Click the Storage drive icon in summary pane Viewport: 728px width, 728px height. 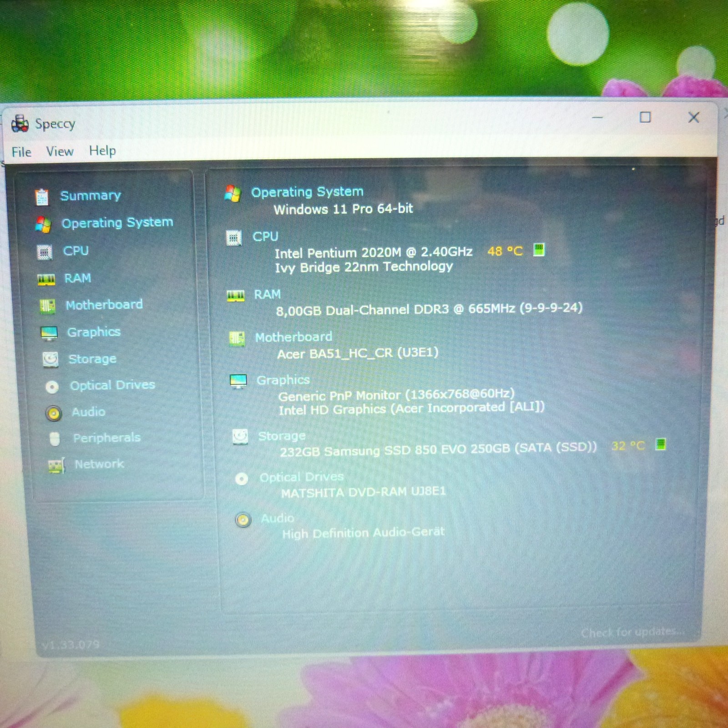point(240,436)
